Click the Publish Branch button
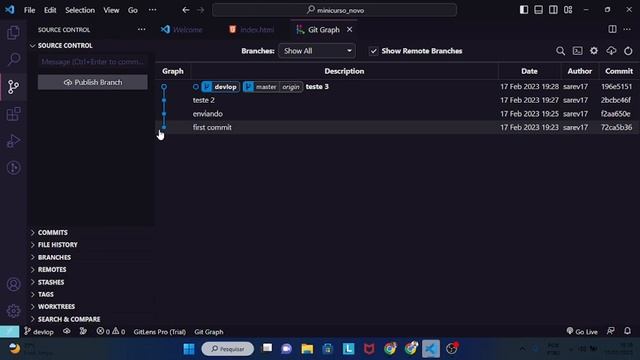The width and height of the screenshot is (640, 360). click(x=93, y=82)
